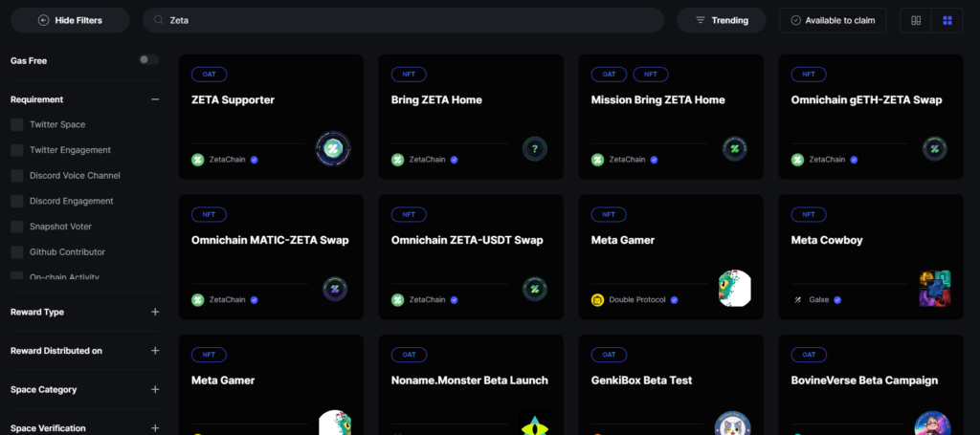Switch to the list view layout icon
980x435 pixels.
[x=916, y=20]
